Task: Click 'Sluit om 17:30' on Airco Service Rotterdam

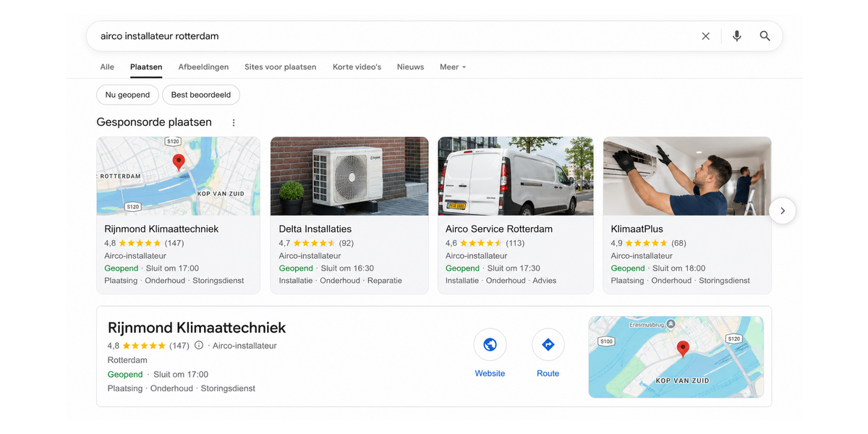Action: coord(514,268)
